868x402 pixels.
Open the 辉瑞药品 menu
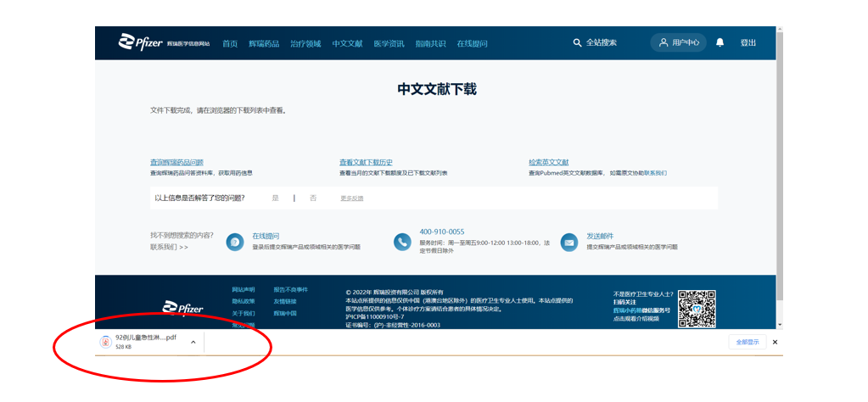tap(264, 43)
